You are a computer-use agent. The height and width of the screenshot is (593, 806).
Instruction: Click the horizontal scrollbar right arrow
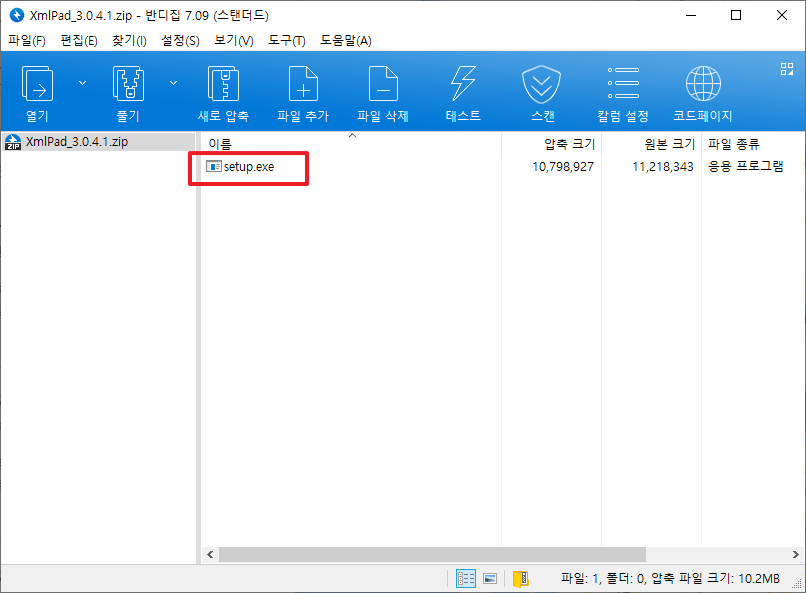(x=796, y=554)
